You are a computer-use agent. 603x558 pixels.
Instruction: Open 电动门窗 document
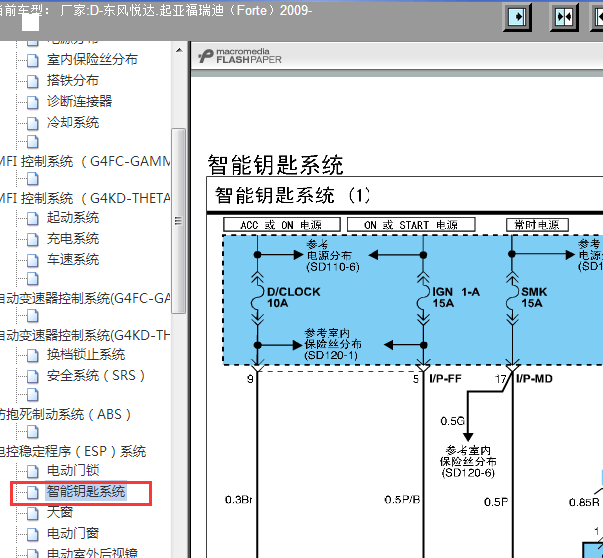point(73,533)
